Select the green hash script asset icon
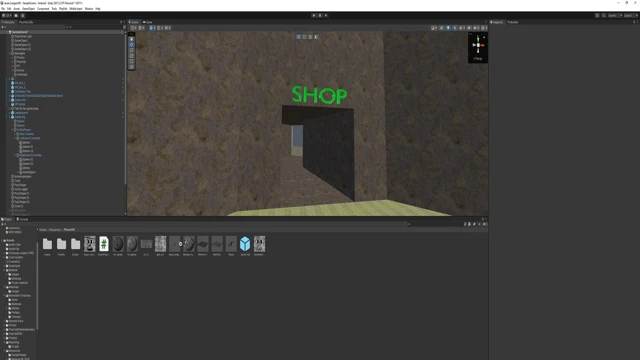Image resolution: width=640 pixels, height=360 pixels. [104, 244]
